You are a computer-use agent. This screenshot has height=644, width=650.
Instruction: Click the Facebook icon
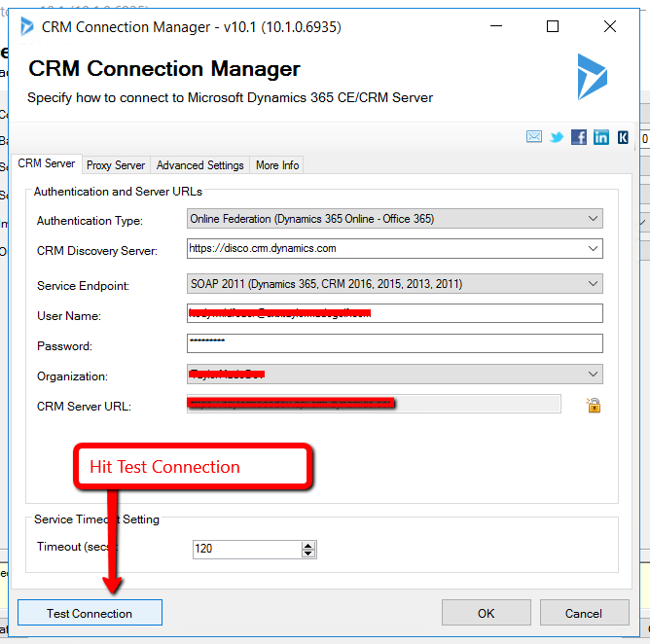point(579,137)
